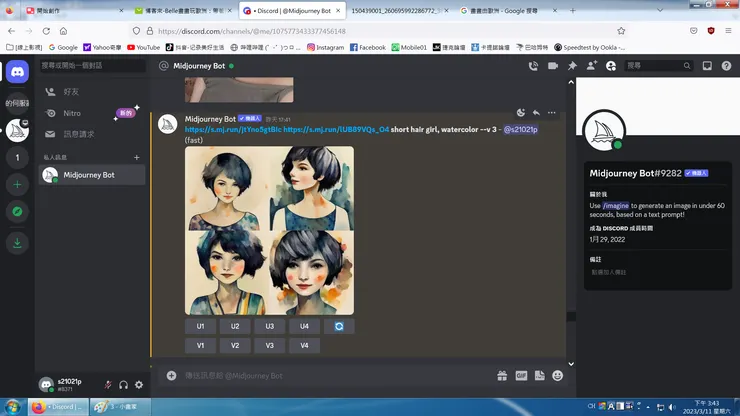Open second s.mj.run link ending _O4
The height and width of the screenshot is (416, 740).
click(336, 129)
